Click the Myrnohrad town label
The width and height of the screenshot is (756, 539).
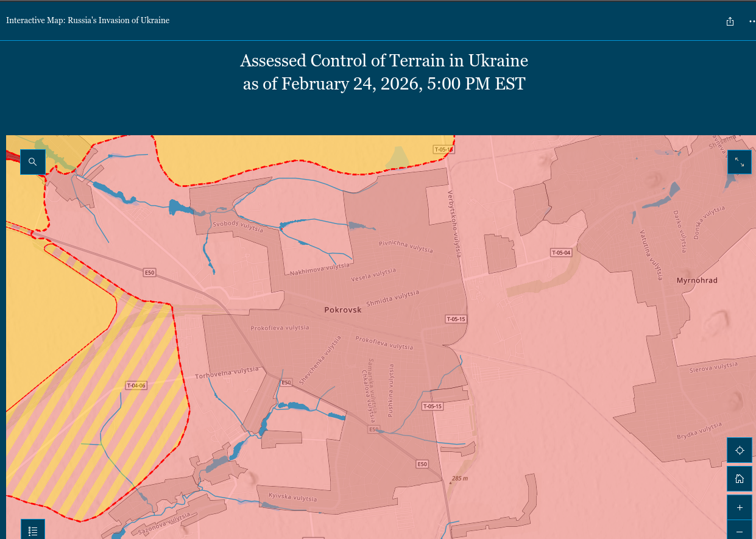pyautogui.click(x=697, y=281)
